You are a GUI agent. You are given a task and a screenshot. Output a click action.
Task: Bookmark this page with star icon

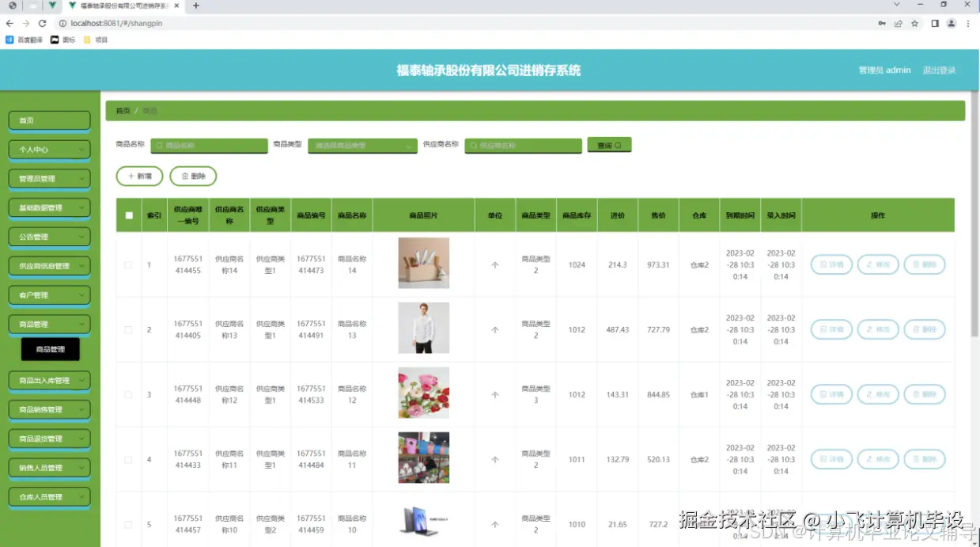point(915,24)
